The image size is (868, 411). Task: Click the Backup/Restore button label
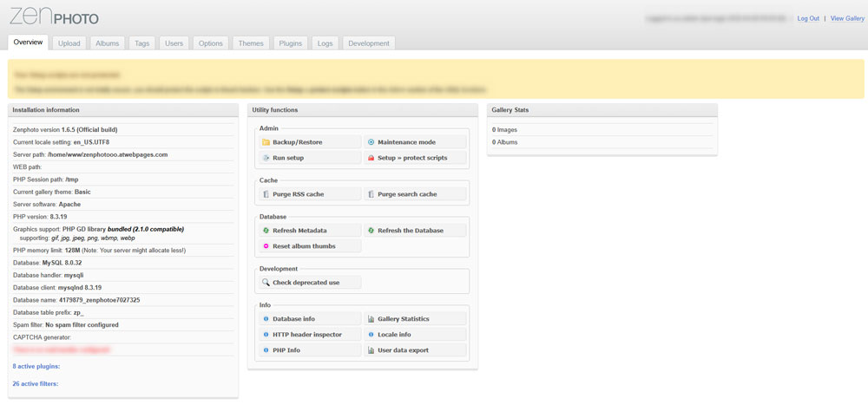coord(297,142)
